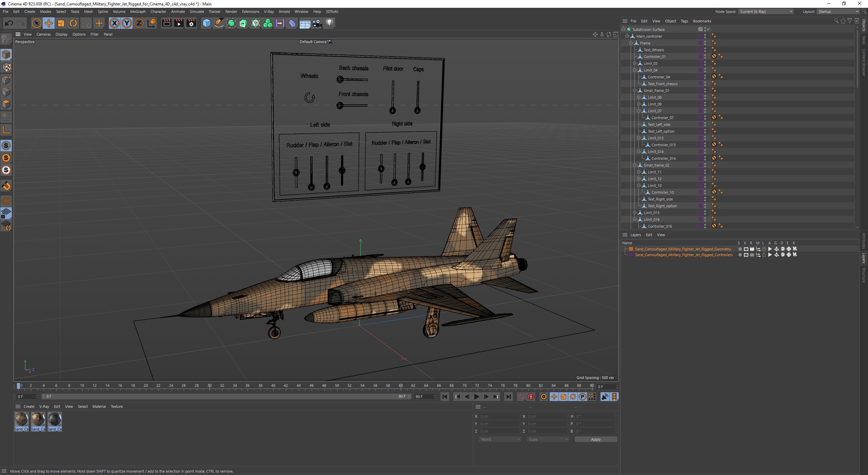The height and width of the screenshot is (475, 868).
Task: Expand Limit_04 hierarchy tree item
Action: pos(633,70)
